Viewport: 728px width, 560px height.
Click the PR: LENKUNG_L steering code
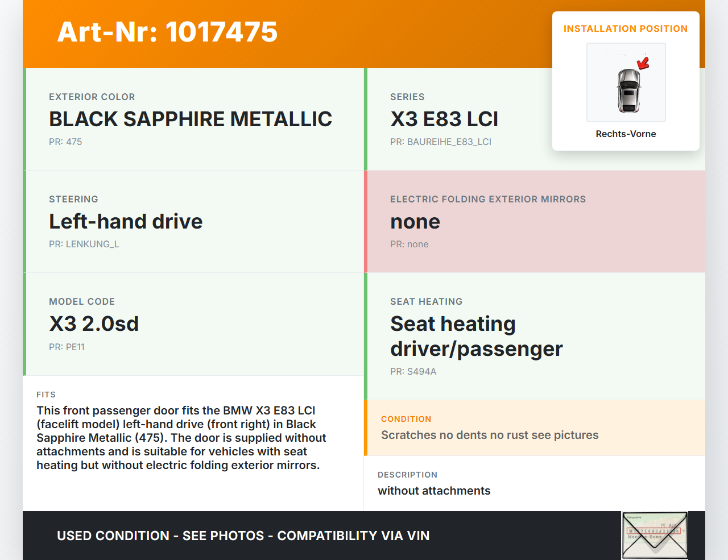click(x=84, y=244)
